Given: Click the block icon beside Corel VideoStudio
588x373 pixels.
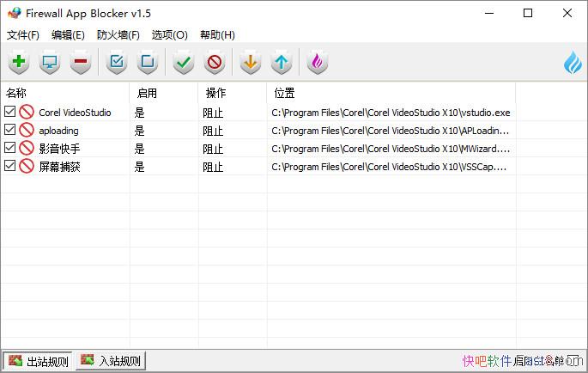Looking at the screenshot, I should [x=27, y=112].
